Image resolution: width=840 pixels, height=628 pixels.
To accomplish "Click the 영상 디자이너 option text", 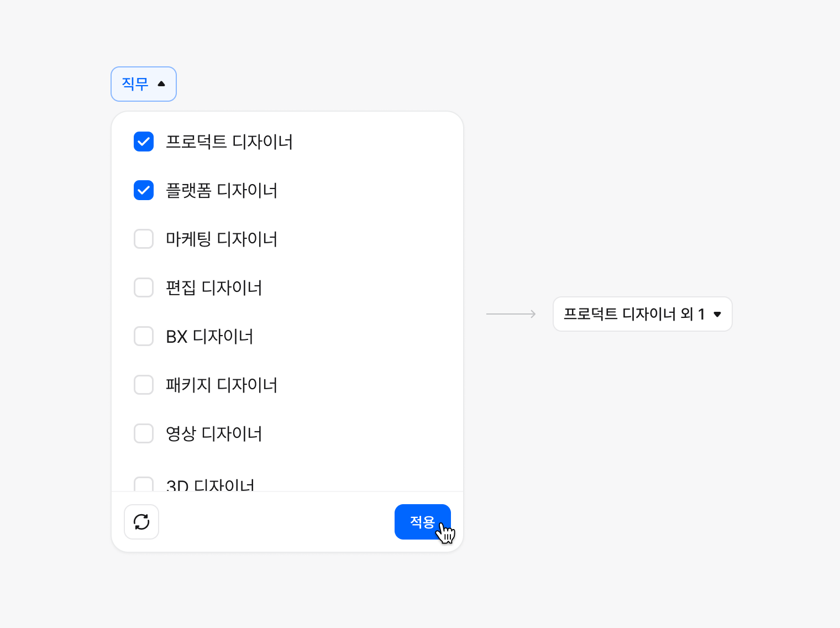I will (214, 434).
